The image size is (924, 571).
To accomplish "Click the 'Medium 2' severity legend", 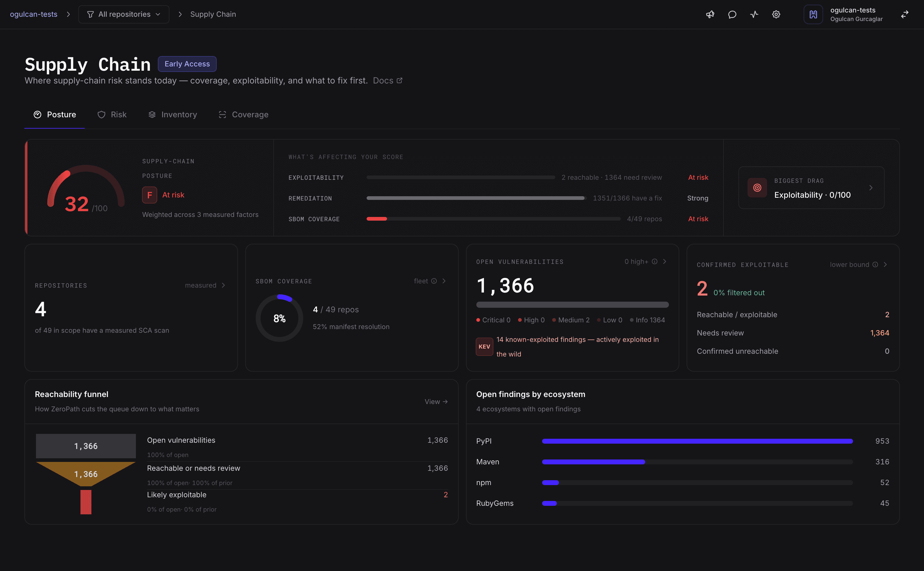I will (570, 320).
